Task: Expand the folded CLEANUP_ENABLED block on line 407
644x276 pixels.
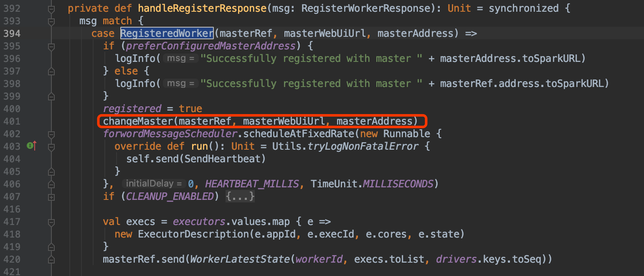Action: tap(51, 197)
